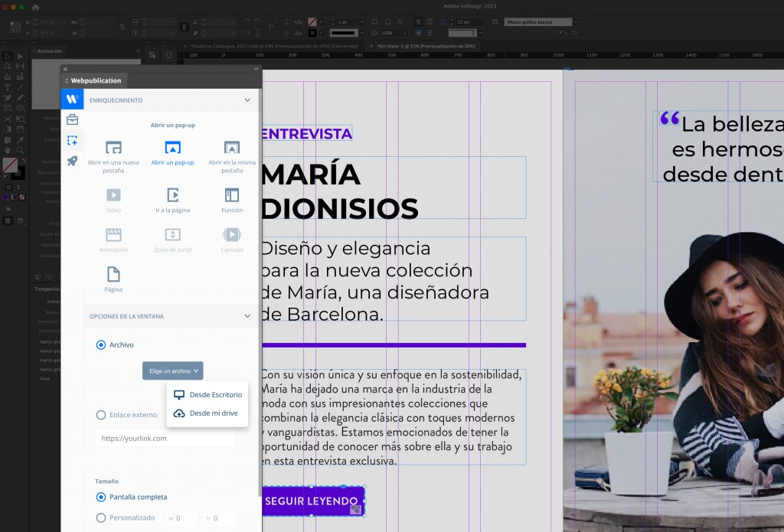Screen dimensions: 784x532
Task: Click the rocket publish icon in sidebar
Action: (71, 162)
